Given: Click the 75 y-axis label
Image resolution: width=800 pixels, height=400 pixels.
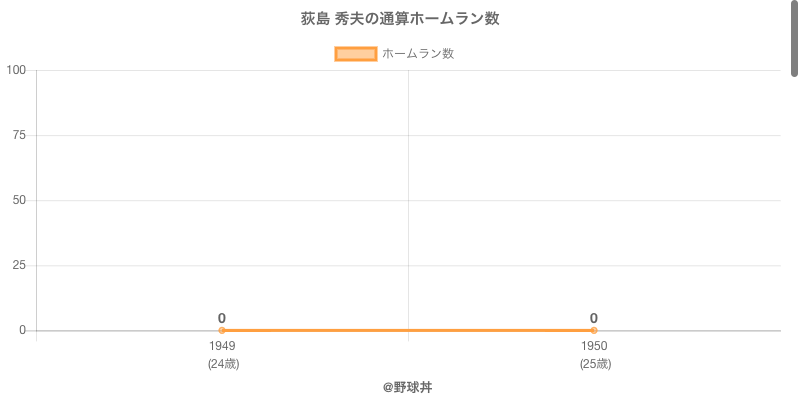Looking at the screenshot, I should coord(19,135).
